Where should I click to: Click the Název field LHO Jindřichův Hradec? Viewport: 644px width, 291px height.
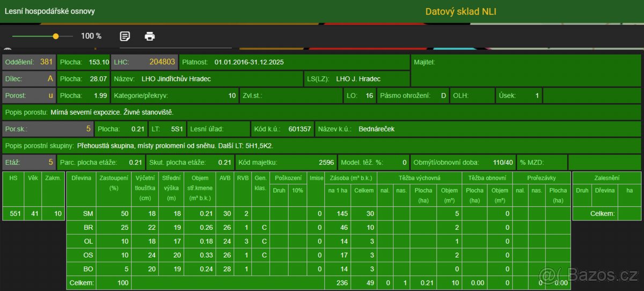(207, 79)
